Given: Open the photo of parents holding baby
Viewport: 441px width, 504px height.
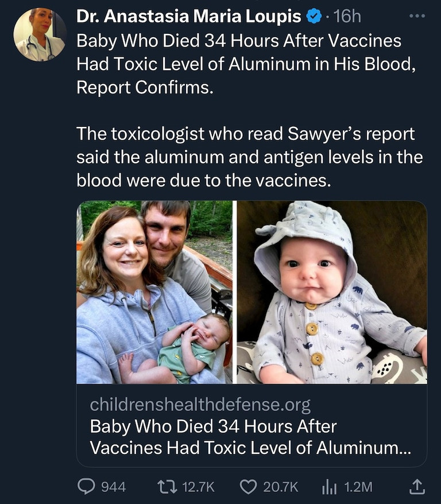Looking at the screenshot, I should 154,292.
